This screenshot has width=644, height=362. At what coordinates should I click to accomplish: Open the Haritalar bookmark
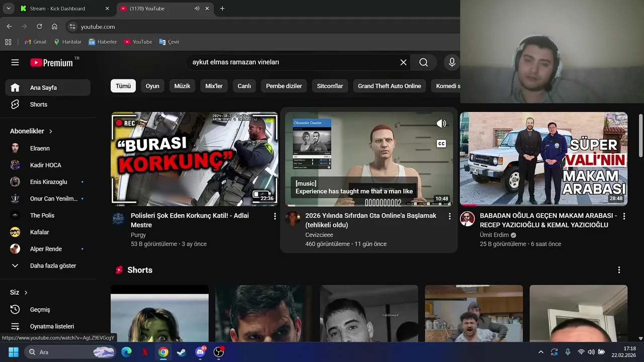(67, 42)
